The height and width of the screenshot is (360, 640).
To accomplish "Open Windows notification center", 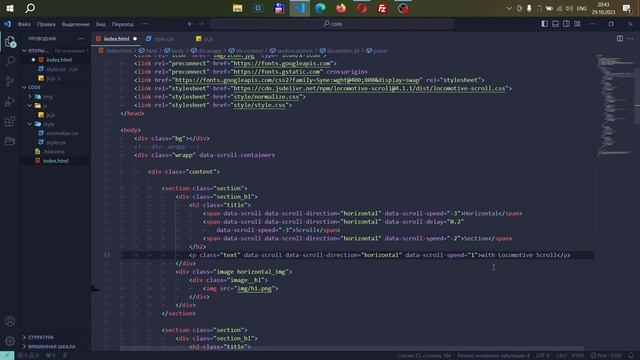I will coord(627,8).
